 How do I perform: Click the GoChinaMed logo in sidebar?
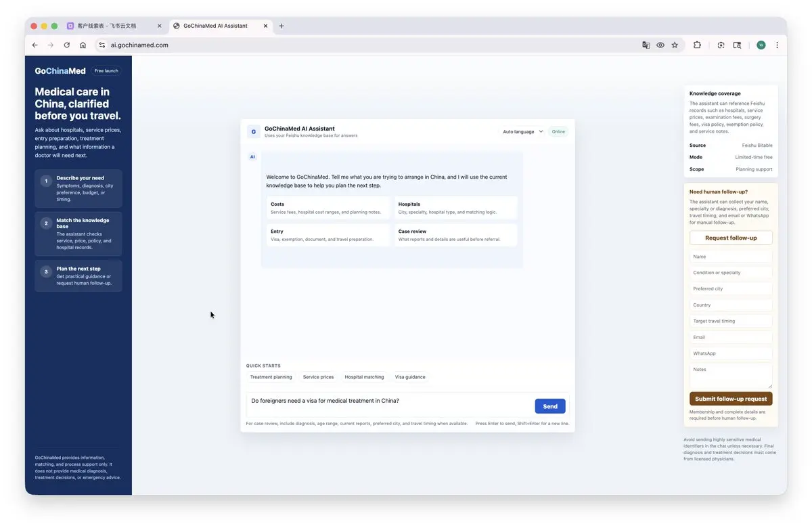pos(60,71)
